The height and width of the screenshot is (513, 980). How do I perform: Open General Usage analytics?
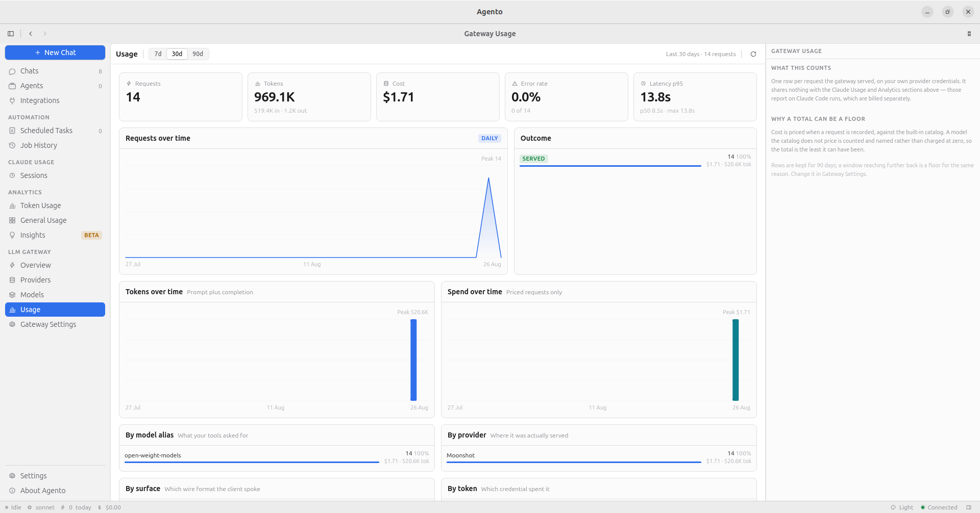55,220
